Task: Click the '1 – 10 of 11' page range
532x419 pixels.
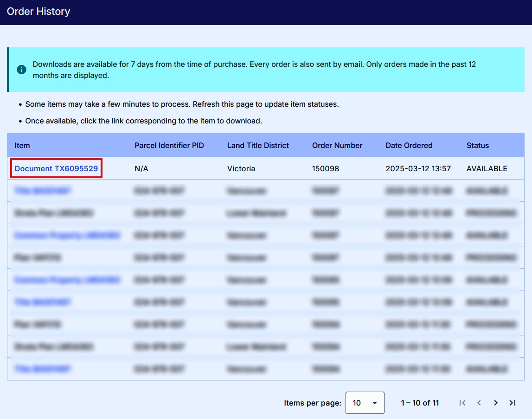Action: (x=420, y=403)
